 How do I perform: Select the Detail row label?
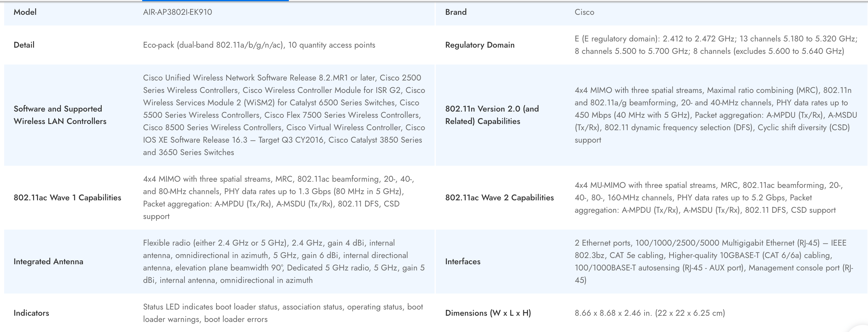[x=24, y=45]
